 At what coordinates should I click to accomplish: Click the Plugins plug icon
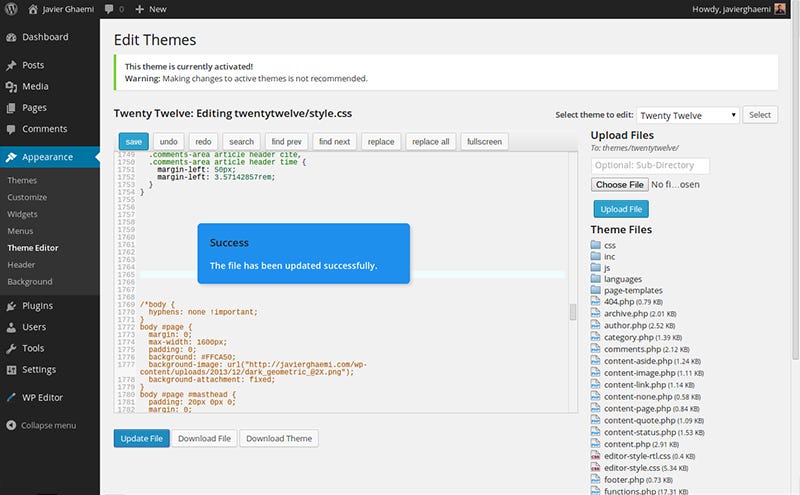tap(11, 306)
